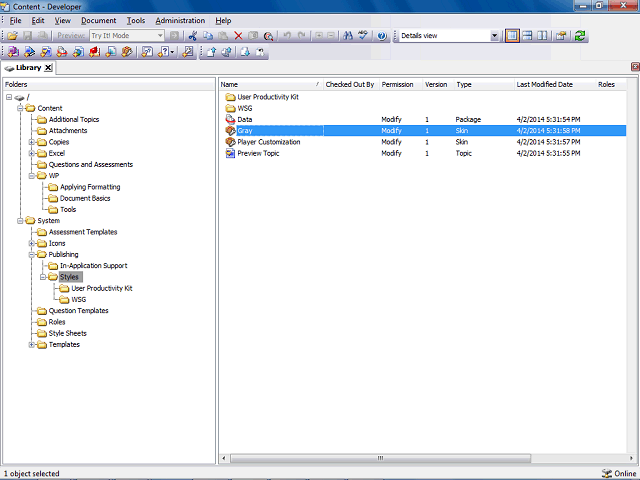Sort by the Last Modified Date column header

[x=555, y=84]
